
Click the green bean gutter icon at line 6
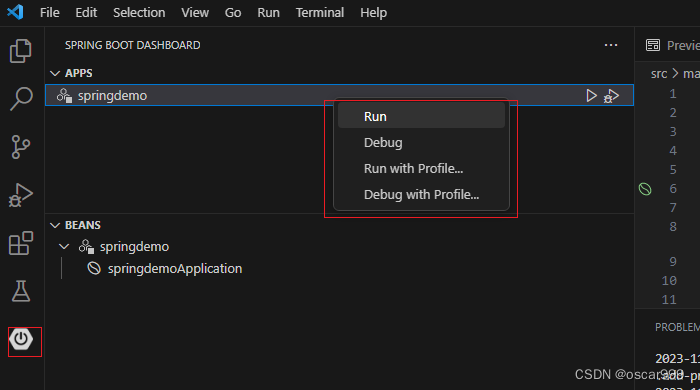click(645, 189)
